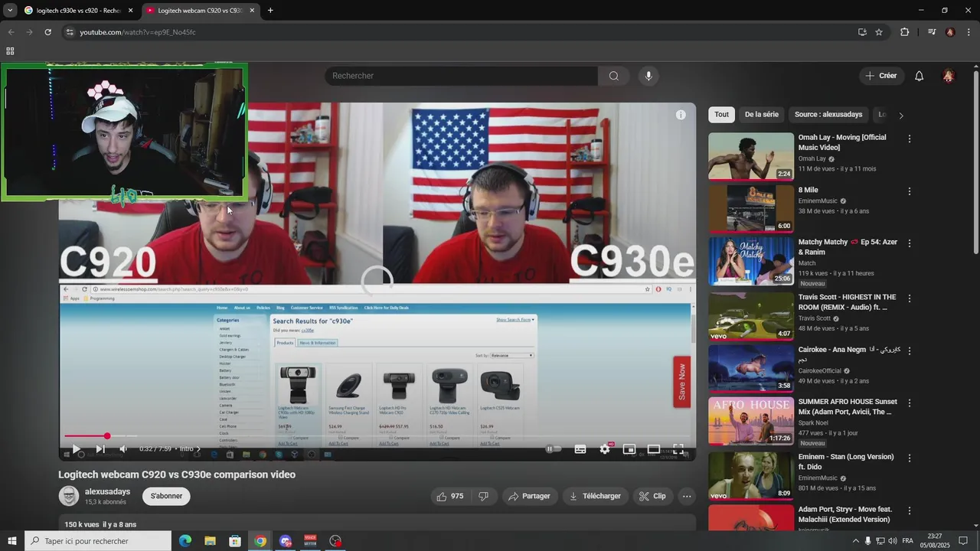
Task: Open the tab search dropdown arrow
Action: coord(10,11)
